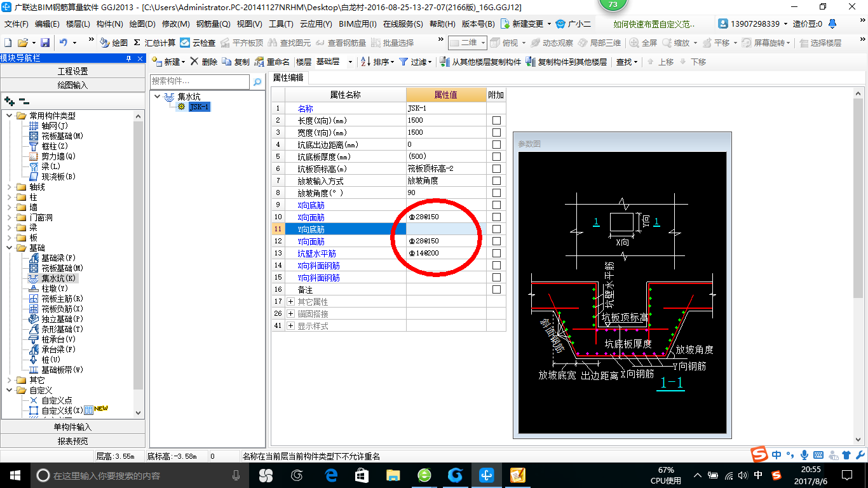
Task: Click 删除 delete component button
Action: [x=204, y=62]
